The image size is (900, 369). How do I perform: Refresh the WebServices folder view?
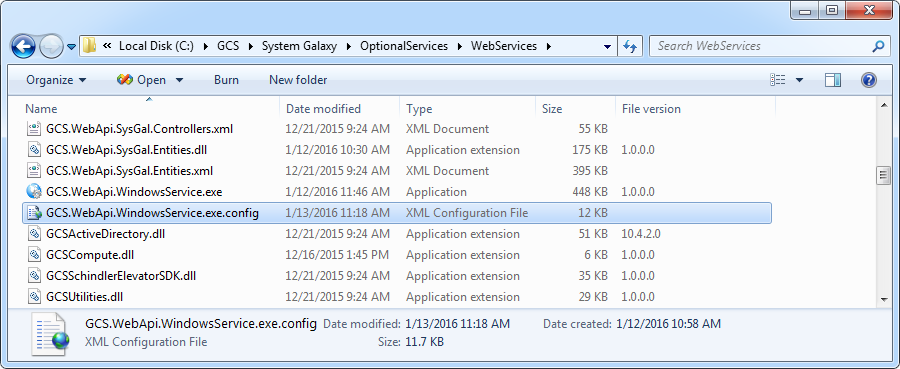(630, 46)
